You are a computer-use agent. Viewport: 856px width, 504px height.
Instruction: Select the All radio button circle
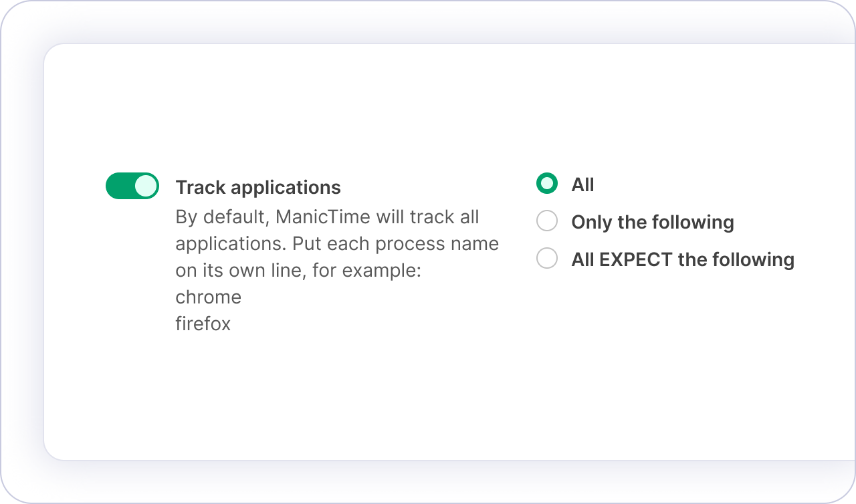pos(547,183)
